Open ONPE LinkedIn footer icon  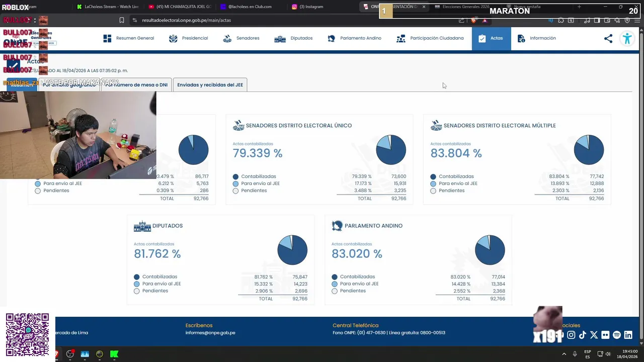[628, 335]
